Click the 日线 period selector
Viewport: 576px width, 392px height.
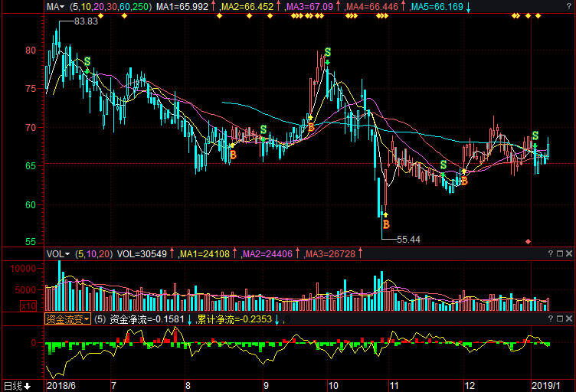point(17,385)
